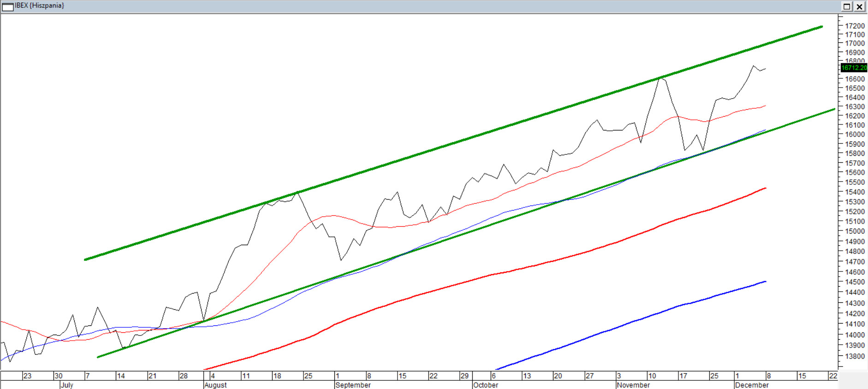This screenshot has width=868, height=389.
Task: Click the black price line's latest point
Action: pos(766,69)
